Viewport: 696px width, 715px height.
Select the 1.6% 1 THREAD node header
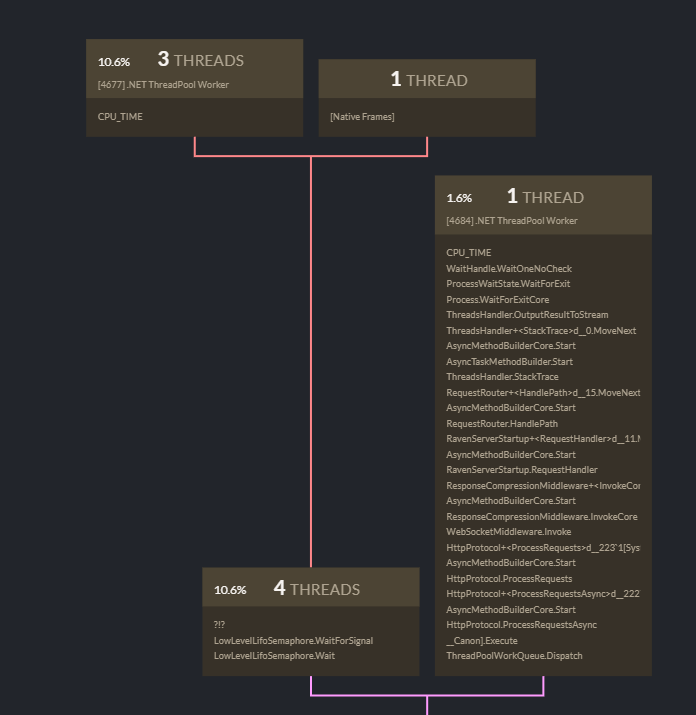(543, 205)
